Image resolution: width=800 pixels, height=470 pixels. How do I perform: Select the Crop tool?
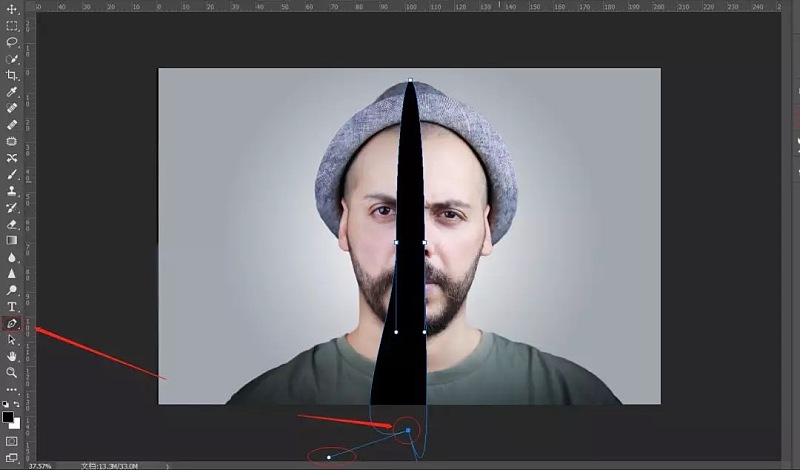[x=11, y=76]
